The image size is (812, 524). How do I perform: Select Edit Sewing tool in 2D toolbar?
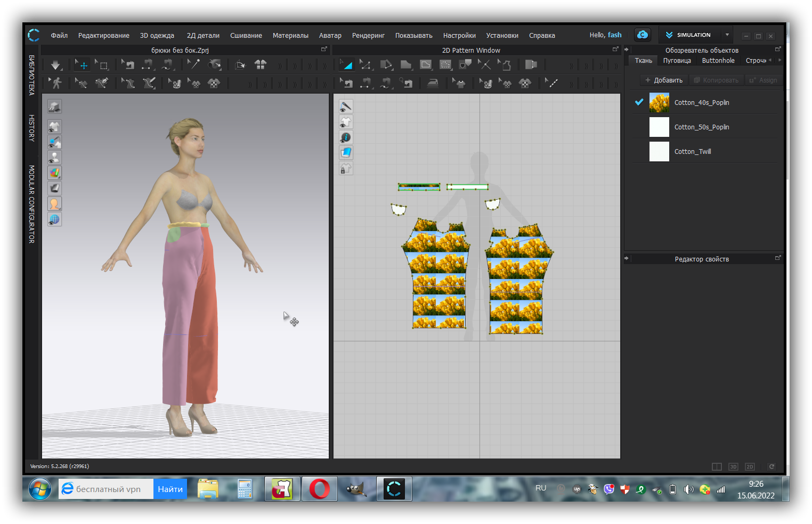[346, 83]
